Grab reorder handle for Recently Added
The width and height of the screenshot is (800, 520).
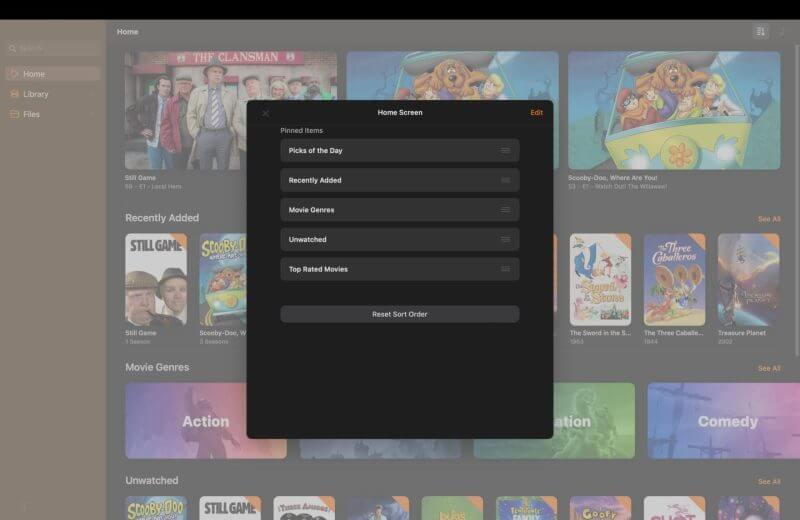(x=505, y=180)
